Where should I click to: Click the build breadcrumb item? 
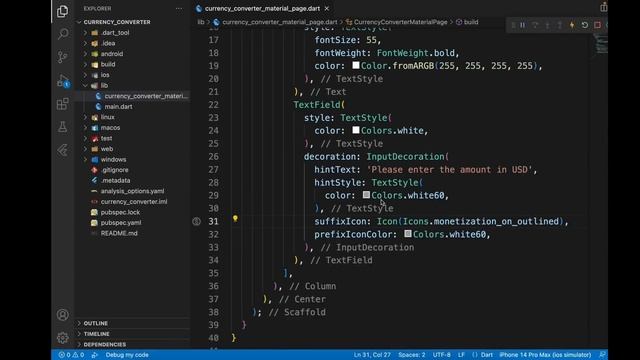471,22
